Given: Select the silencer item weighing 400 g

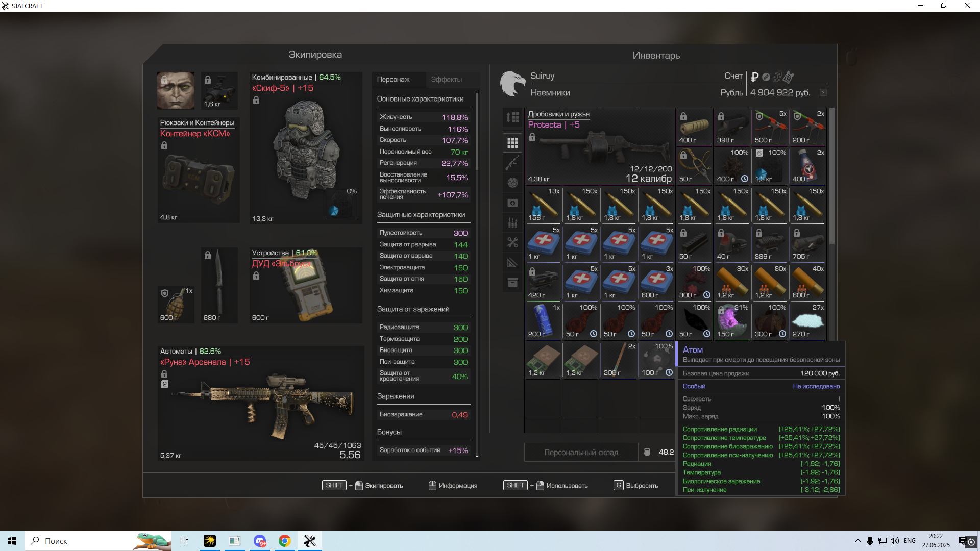Looking at the screenshot, I should (x=694, y=127).
